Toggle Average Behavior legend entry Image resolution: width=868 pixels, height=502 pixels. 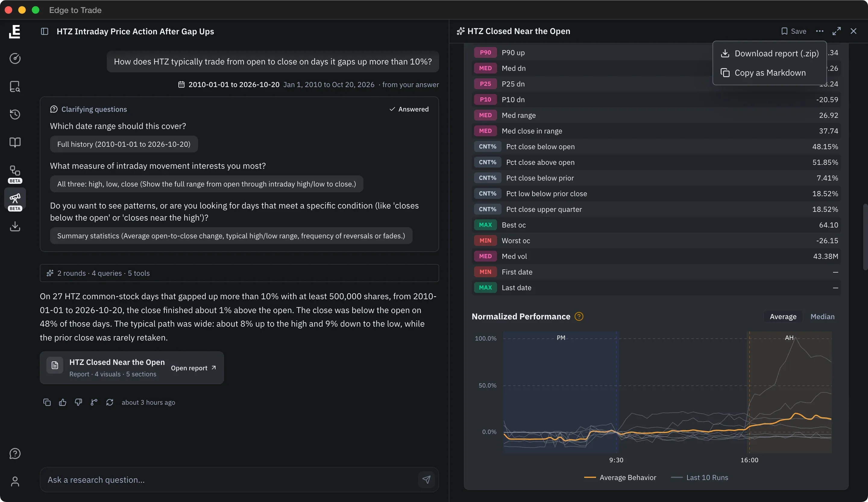pos(620,478)
